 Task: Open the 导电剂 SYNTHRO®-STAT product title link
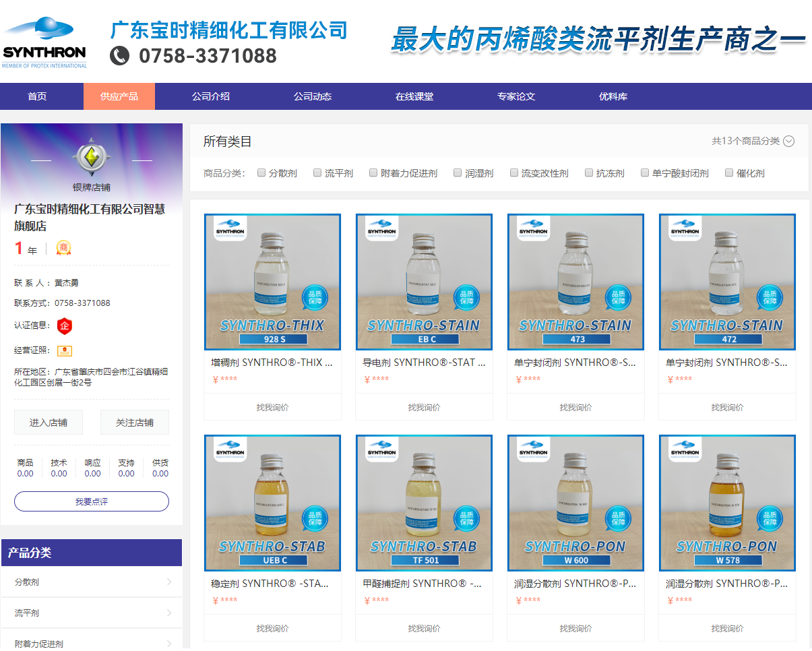point(424,363)
